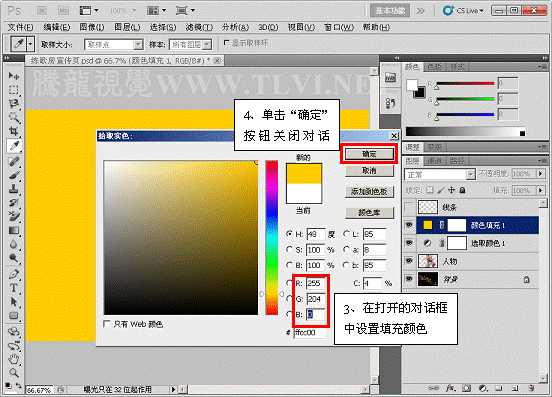Select the Dodge tool
Screen dimensions: 552x397
pyautogui.click(x=14, y=258)
